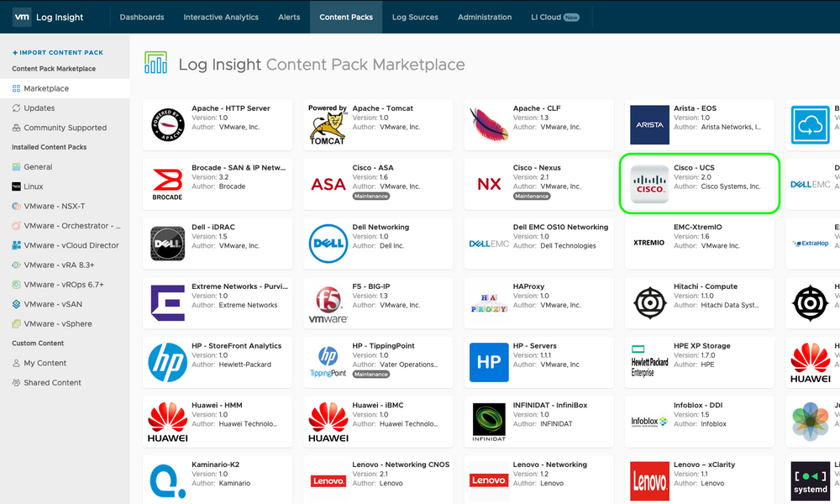This screenshot has height=504, width=840.
Task: Switch to Interactive Analytics tab
Action: 221,17
